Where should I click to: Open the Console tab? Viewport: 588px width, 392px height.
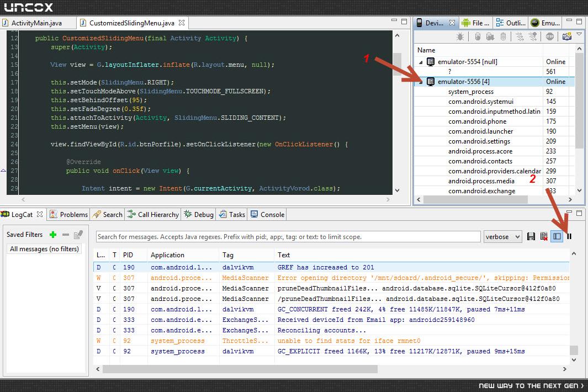point(268,215)
